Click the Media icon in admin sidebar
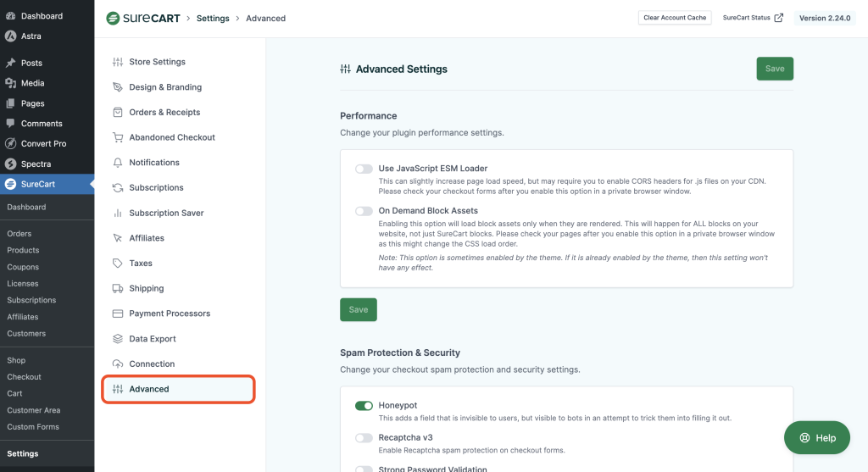 [10, 83]
